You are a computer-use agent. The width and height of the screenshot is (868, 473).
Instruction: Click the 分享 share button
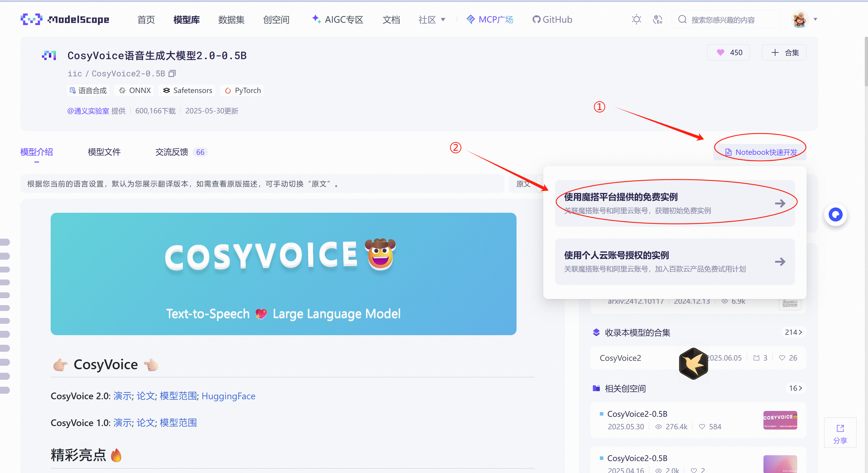(x=840, y=433)
